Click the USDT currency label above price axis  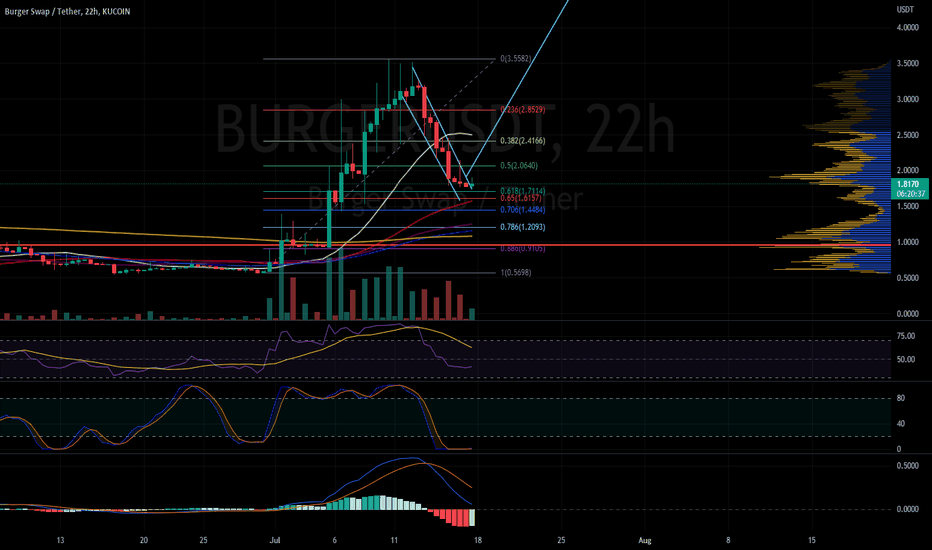(905, 10)
